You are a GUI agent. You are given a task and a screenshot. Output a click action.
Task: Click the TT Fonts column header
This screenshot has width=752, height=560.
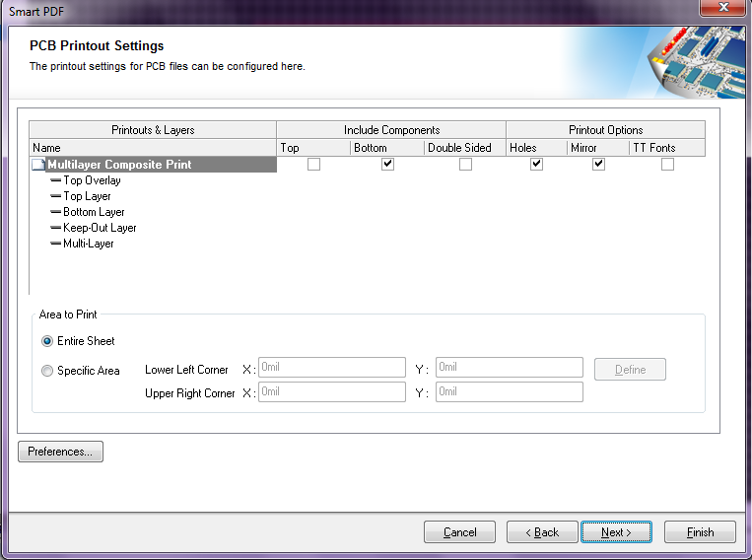[667, 148]
